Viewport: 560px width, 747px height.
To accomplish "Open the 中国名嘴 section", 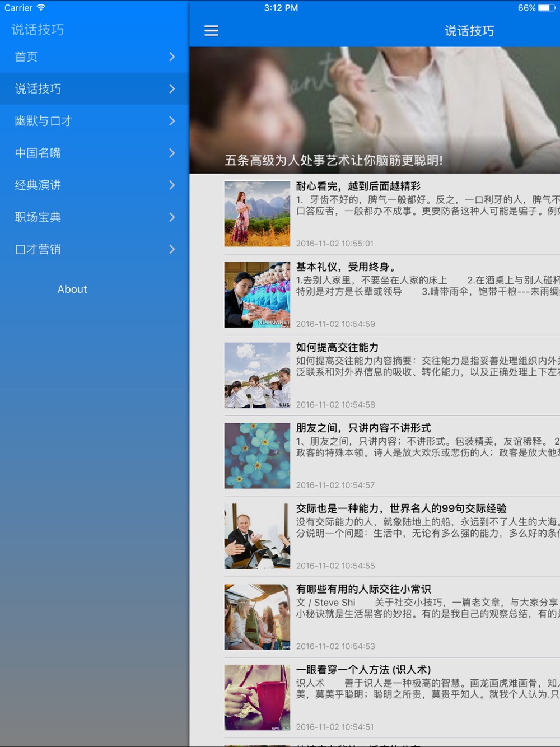I will [94, 153].
